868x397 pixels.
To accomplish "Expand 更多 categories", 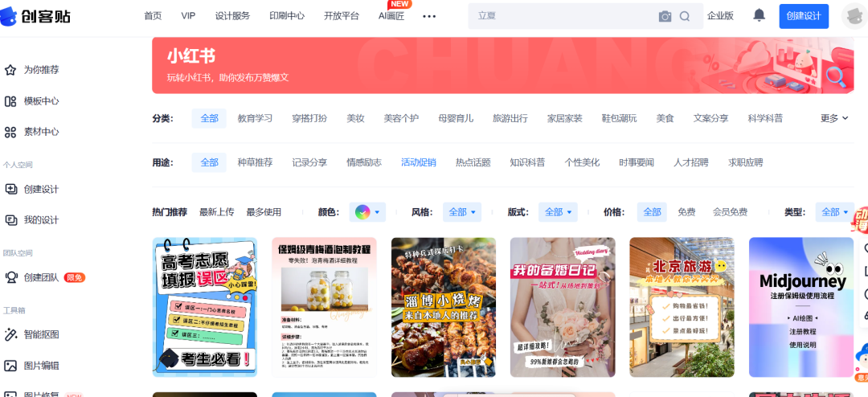I will pyautogui.click(x=834, y=118).
